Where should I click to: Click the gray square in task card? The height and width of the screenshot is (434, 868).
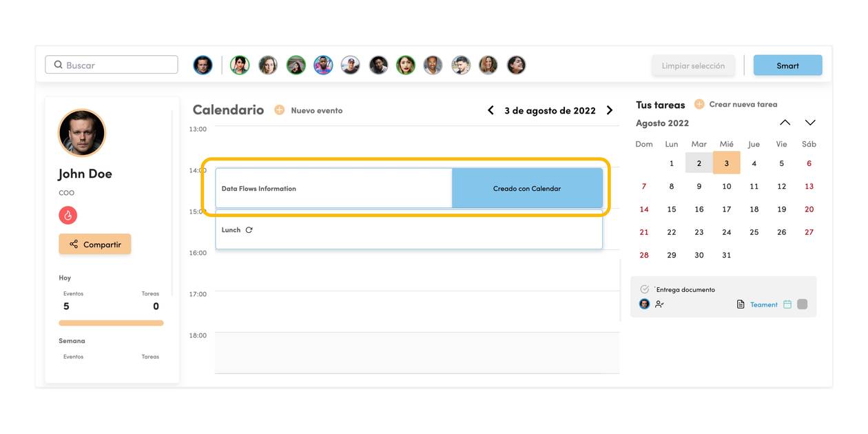[x=802, y=304]
